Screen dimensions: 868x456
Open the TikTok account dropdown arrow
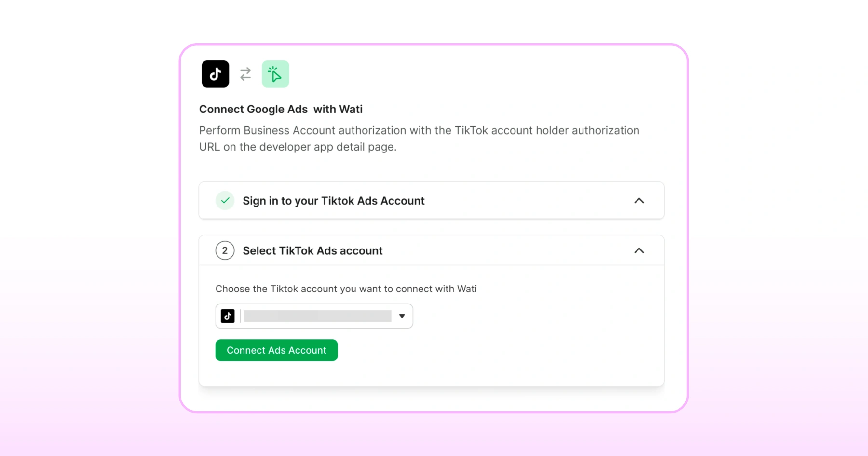402,316
